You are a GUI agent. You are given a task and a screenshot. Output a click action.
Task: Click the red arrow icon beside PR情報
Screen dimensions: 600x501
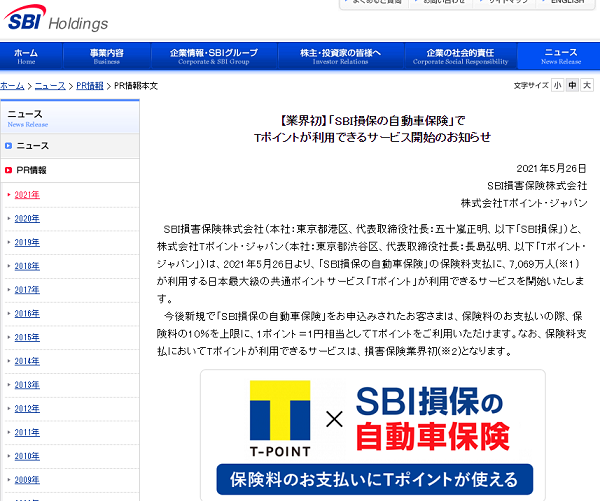pos(8,170)
